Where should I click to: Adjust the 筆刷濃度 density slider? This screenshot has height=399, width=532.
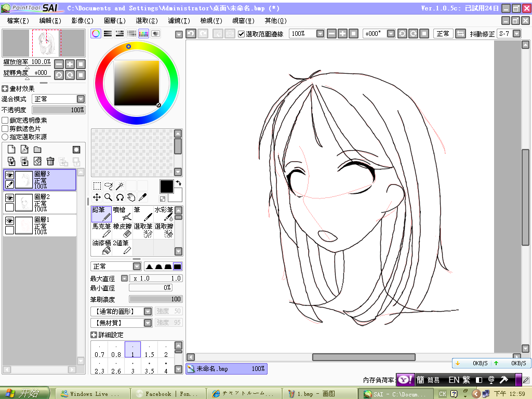click(x=156, y=299)
